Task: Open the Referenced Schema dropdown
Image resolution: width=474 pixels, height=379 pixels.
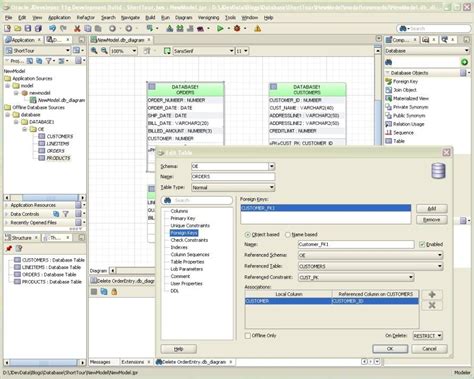Action: [440, 255]
